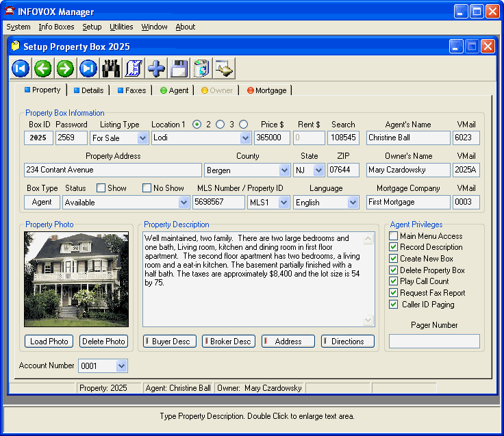Click the ZIP field 07644
This screenshot has height=436, width=504.
click(x=343, y=170)
